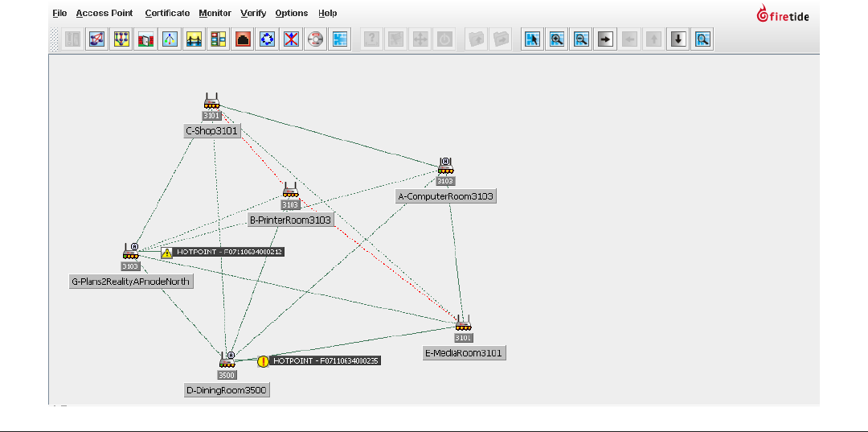Select the C-Shop3101 node router icon
The height and width of the screenshot is (432, 868).
pos(211,101)
